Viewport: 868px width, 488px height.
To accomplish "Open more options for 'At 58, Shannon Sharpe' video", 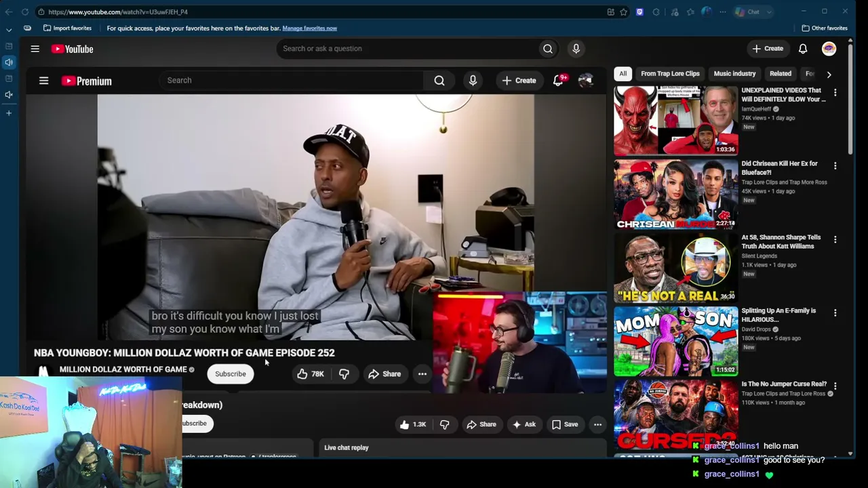I will coord(835,239).
